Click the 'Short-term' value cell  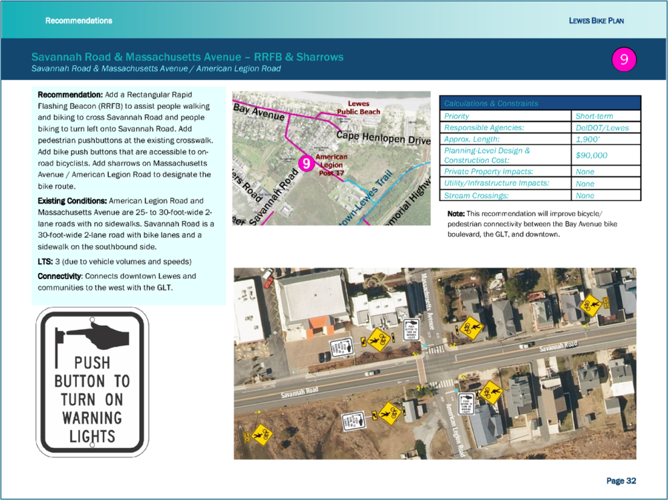tap(606, 116)
